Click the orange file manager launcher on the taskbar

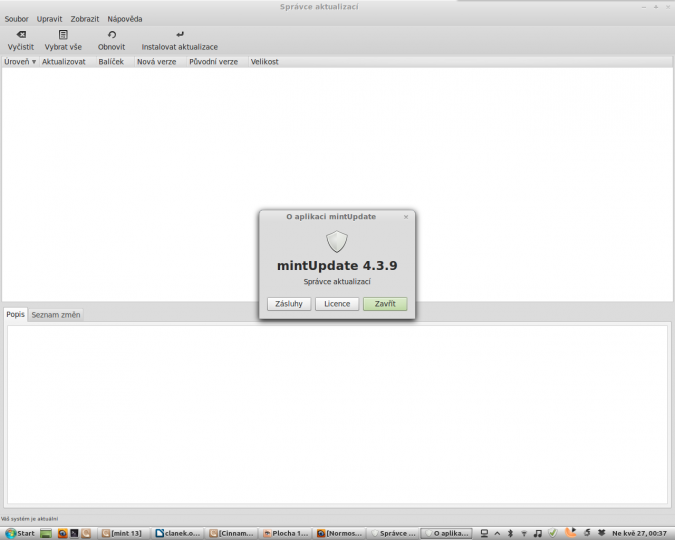[x=86, y=534]
